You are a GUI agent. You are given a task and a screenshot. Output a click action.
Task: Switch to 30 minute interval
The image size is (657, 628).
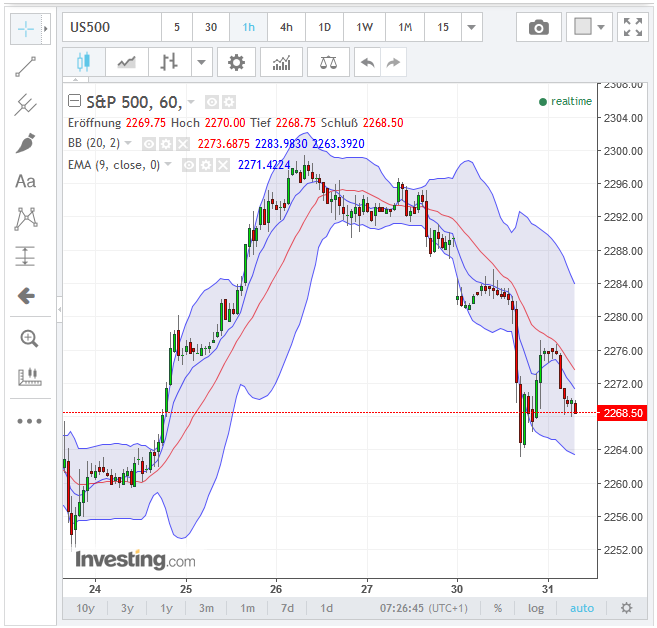point(211,27)
